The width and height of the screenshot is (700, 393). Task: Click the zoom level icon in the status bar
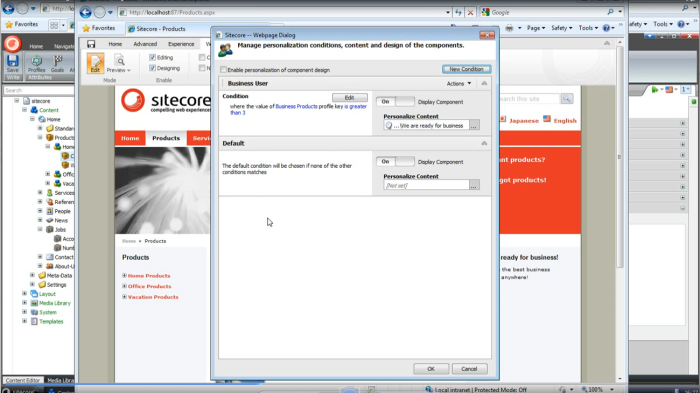(x=584, y=389)
